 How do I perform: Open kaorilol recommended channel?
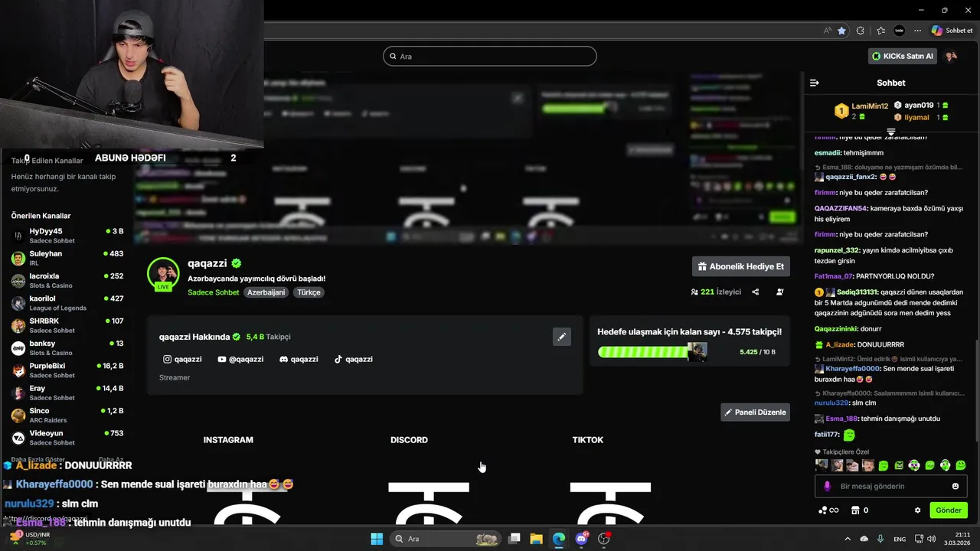67,303
